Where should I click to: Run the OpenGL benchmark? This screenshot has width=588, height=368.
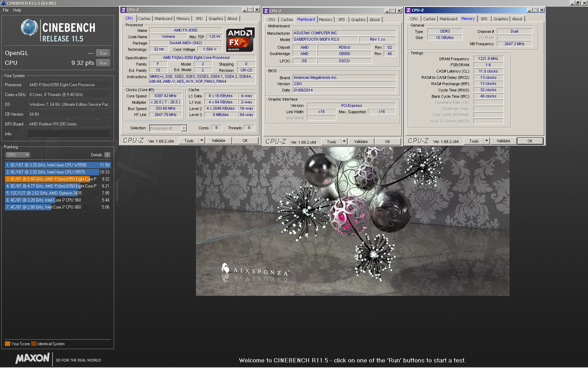[x=103, y=53]
